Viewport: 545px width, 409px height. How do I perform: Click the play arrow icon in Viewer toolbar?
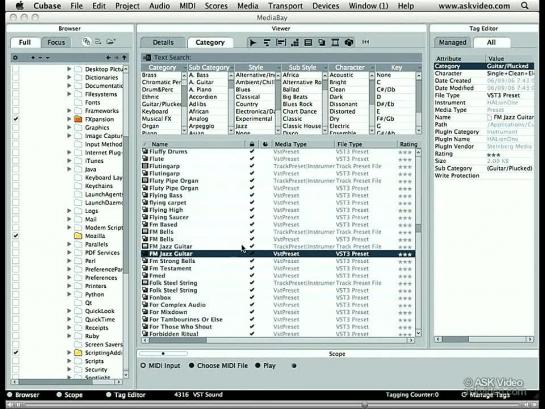point(253,42)
